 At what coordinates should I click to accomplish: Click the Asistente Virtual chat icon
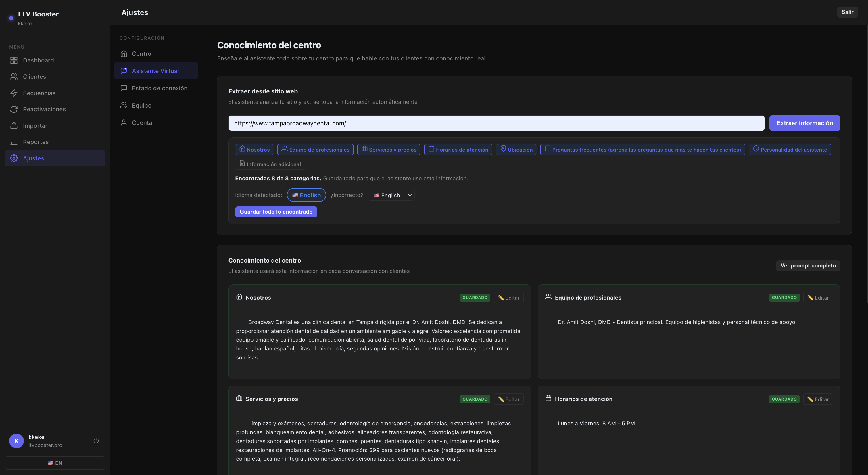(x=124, y=71)
